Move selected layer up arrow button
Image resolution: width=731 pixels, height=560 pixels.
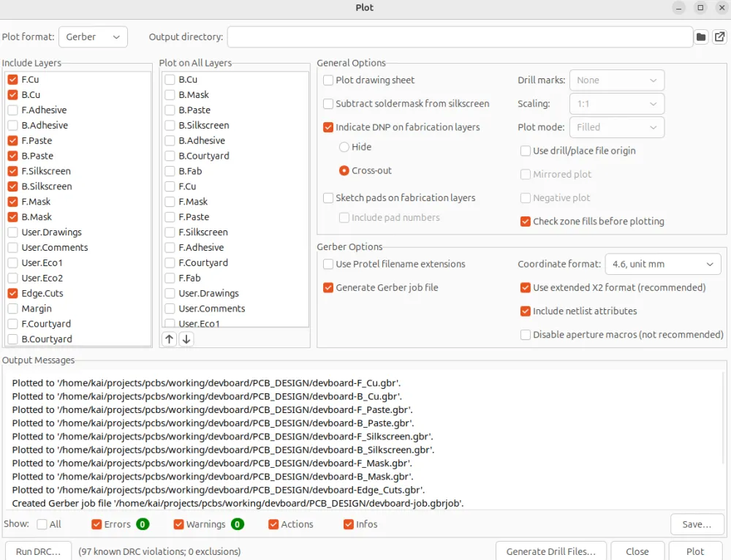coord(170,339)
